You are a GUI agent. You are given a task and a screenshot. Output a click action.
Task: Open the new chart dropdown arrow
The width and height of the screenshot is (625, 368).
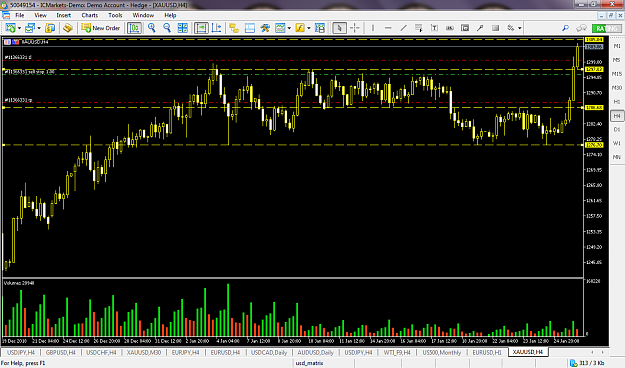click(19, 28)
